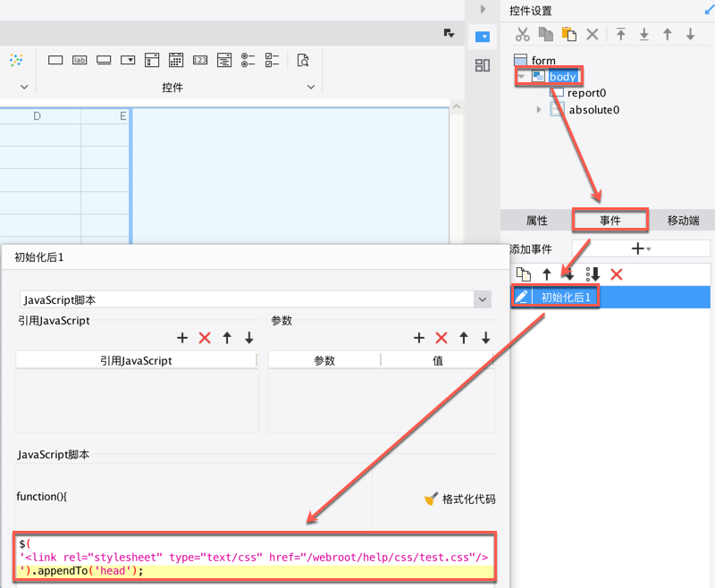This screenshot has width=715, height=588.
Task: Click the 引用JavaScript table column header
Action: coord(137,360)
